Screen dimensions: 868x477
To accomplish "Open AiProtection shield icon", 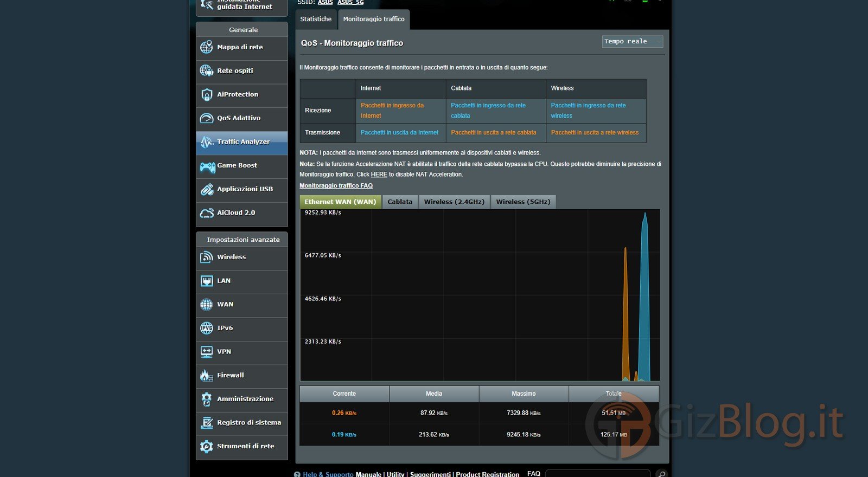I will coord(207,95).
